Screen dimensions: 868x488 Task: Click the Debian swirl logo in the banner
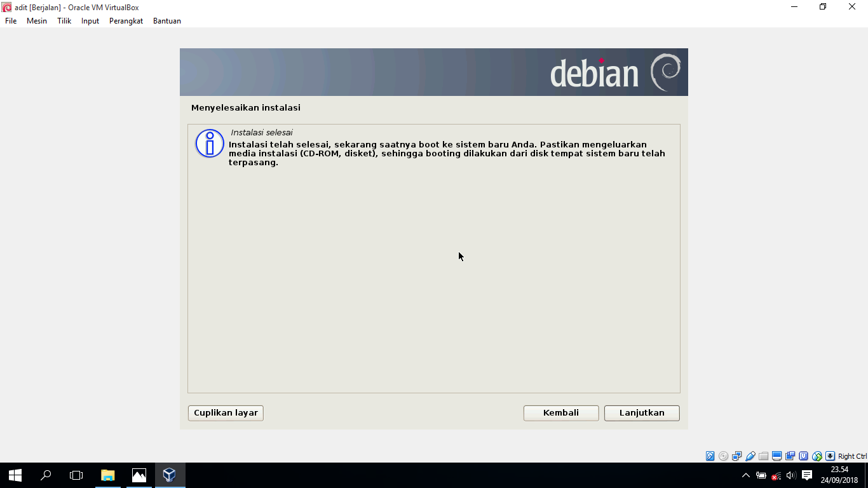(667, 72)
